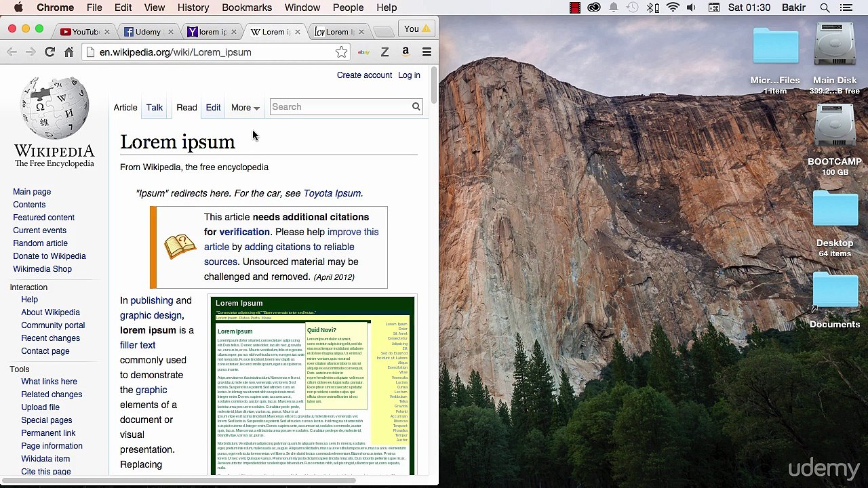Open Spotlight search in menu bar
Image resolution: width=868 pixels, height=488 pixels.
tap(825, 7)
